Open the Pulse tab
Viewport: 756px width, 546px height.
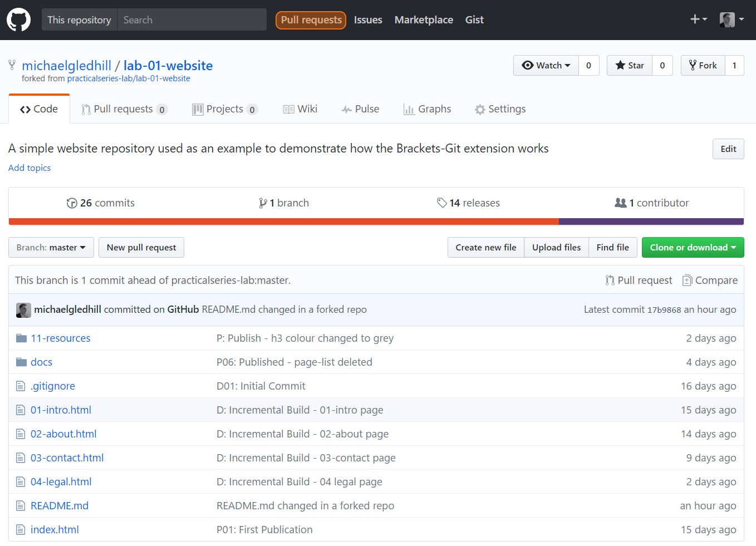[360, 109]
